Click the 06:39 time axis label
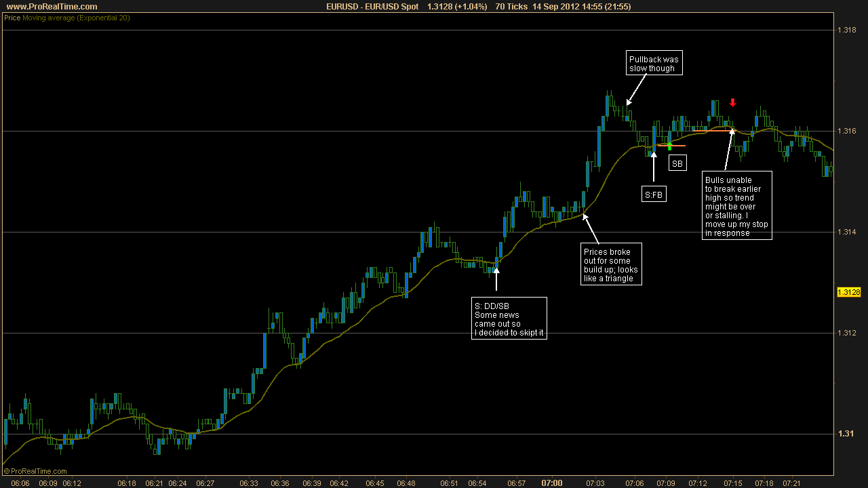The image size is (868, 488). (312, 483)
